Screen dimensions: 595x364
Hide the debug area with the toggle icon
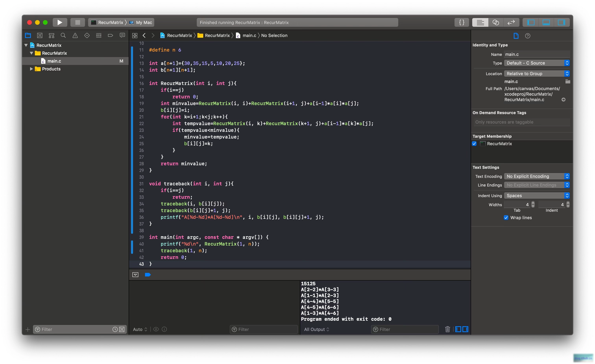pos(135,275)
